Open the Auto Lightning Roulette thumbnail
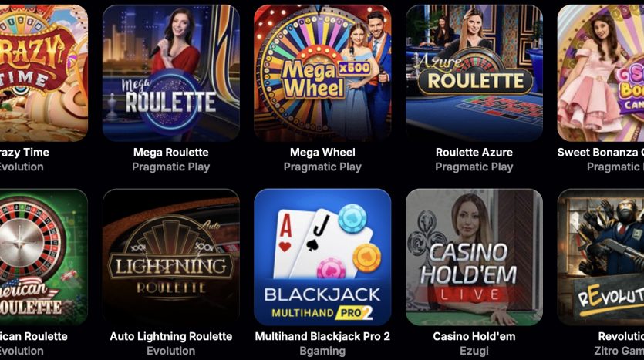Screen dimensions: 644x360 pos(171,257)
